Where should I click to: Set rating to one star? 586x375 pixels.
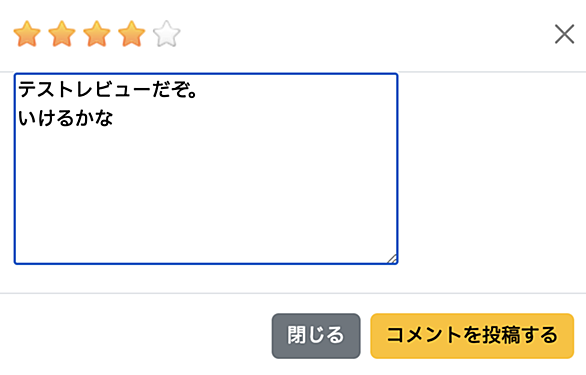point(27,34)
